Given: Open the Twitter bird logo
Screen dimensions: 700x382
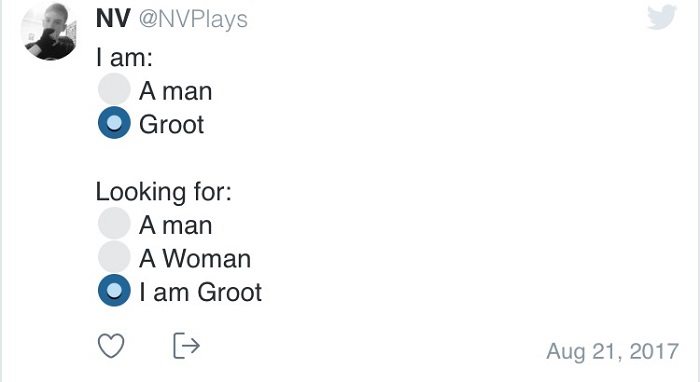Looking at the screenshot, I should [662, 17].
